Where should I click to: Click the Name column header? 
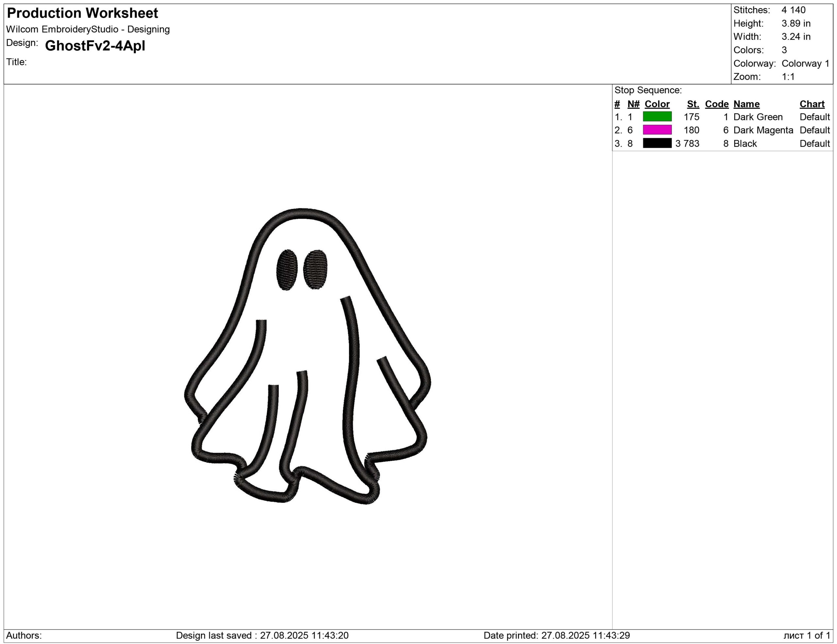pos(746,104)
